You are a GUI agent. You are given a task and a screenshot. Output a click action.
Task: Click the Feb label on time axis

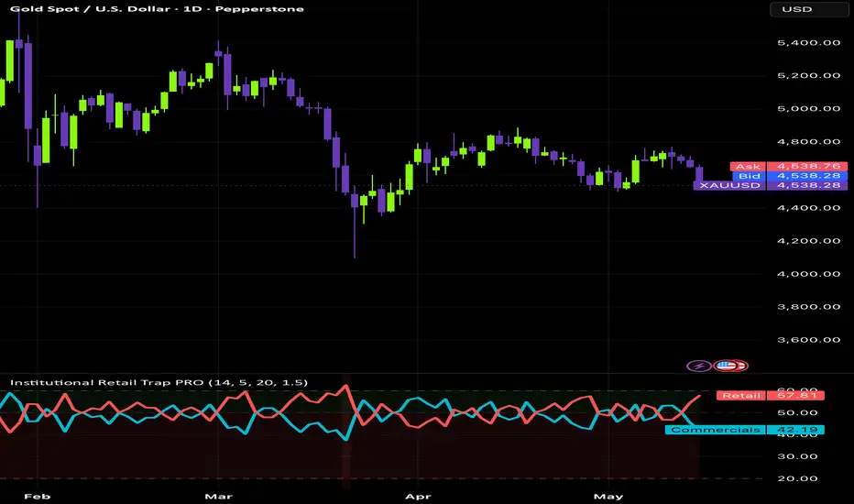click(38, 497)
